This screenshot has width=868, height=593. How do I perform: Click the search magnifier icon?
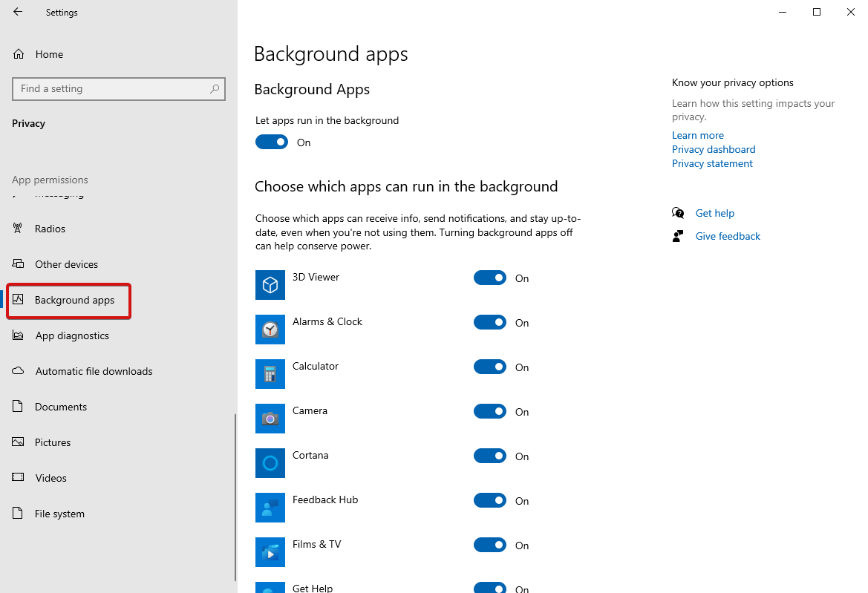[215, 89]
